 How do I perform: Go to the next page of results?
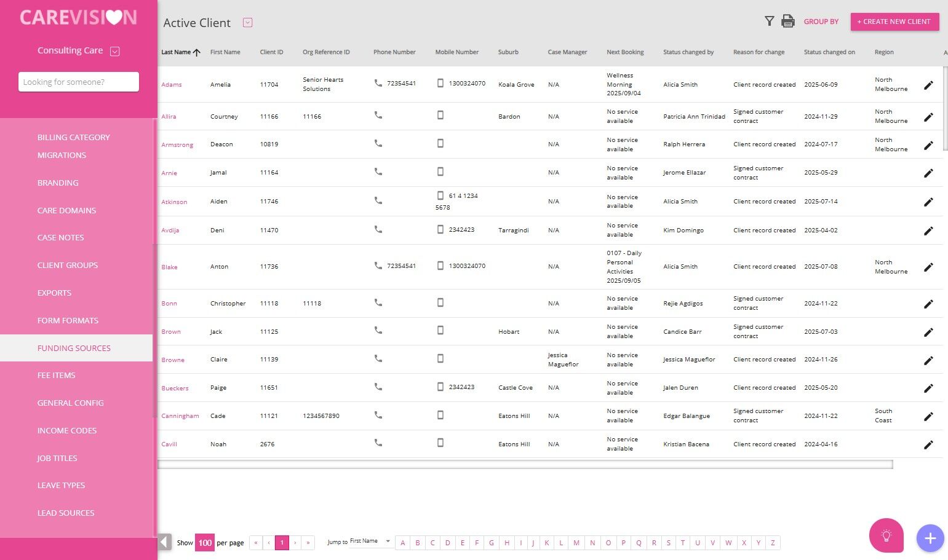click(x=295, y=543)
